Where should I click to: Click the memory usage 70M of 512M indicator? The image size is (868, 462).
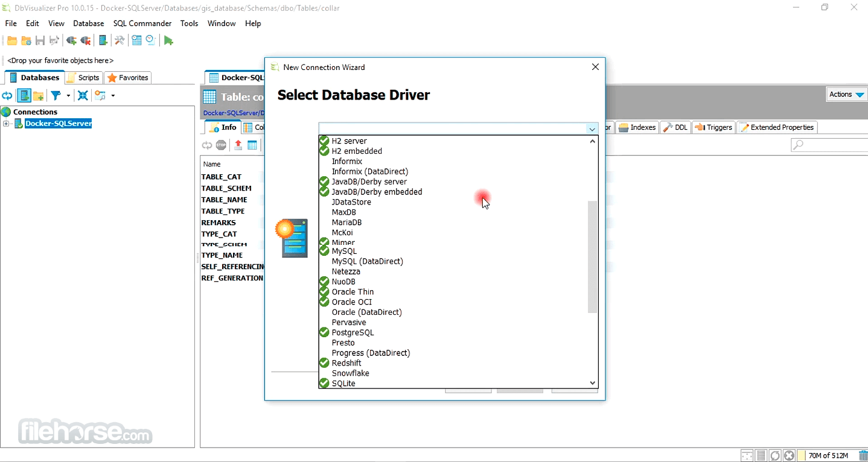pyautogui.click(x=828, y=455)
